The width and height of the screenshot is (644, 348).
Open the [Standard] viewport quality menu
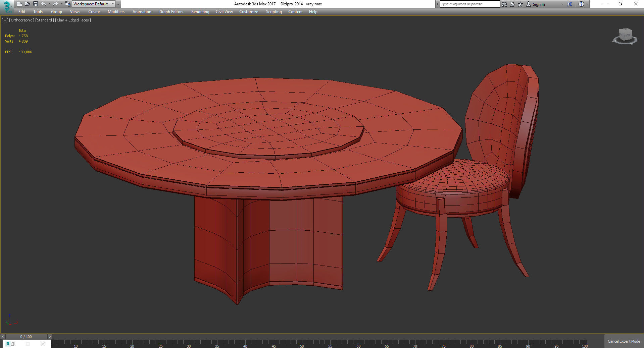(44, 20)
